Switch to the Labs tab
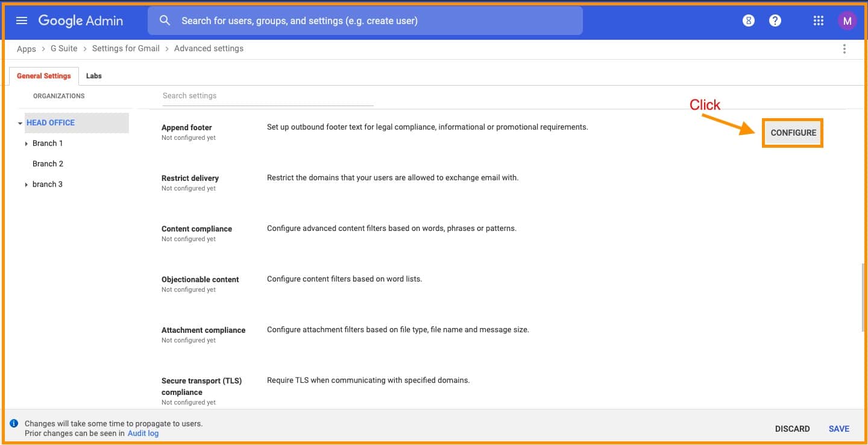This screenshot has height=445, width=868. click(93, 76)
